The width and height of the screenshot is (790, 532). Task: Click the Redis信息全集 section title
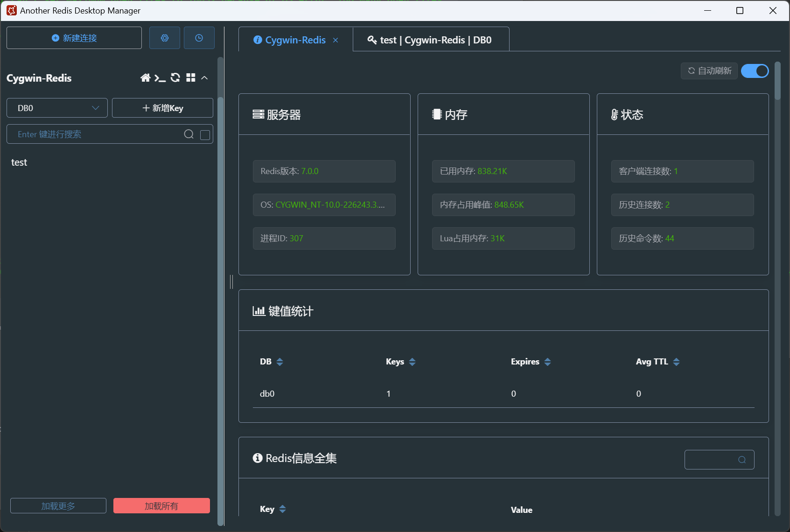(x=295, y=458)
